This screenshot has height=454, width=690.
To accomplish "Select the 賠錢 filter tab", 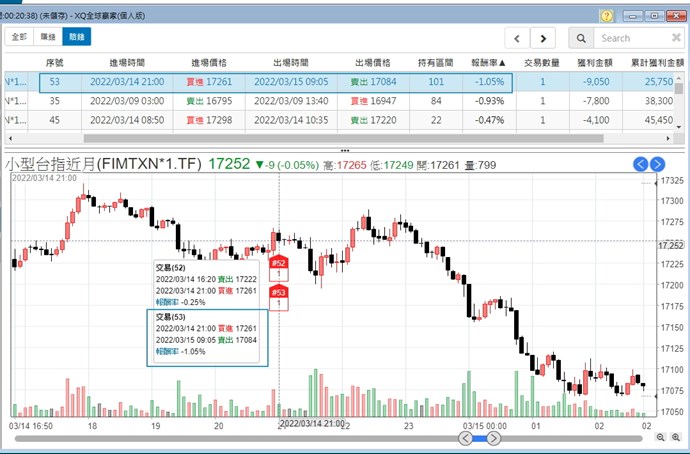I will coord(77,37).
